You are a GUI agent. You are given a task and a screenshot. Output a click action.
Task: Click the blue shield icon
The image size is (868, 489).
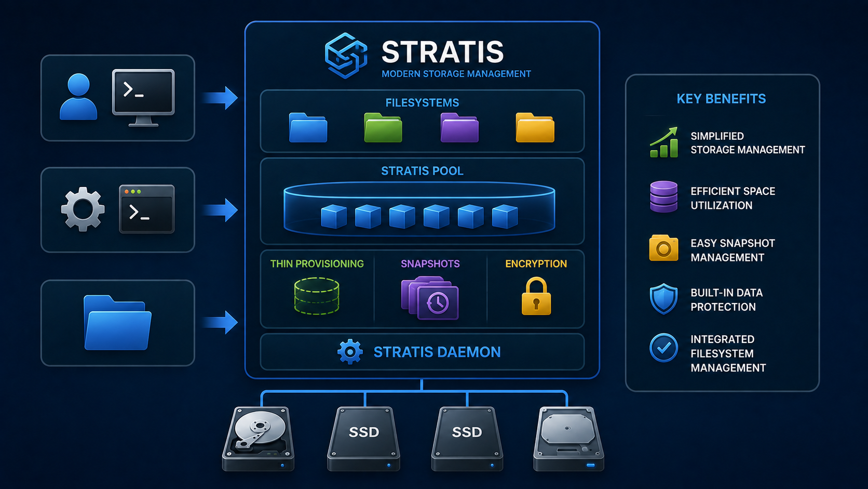[664, 299]
